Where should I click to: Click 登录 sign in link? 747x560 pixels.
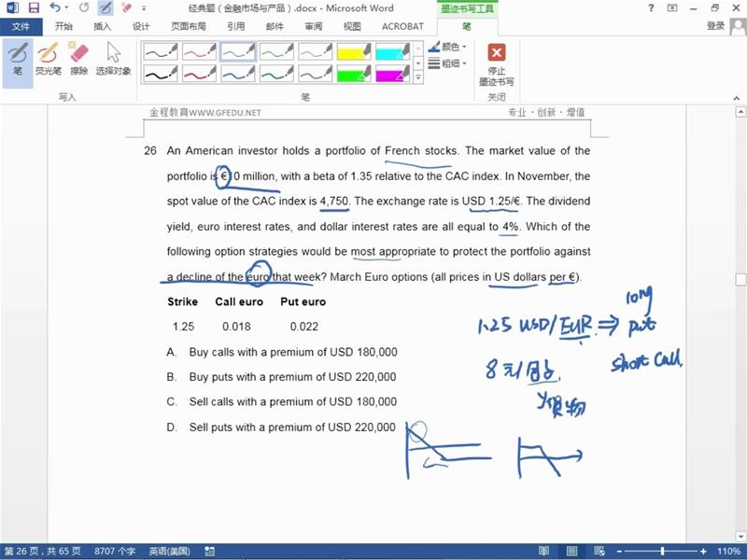tap(715, 26)
